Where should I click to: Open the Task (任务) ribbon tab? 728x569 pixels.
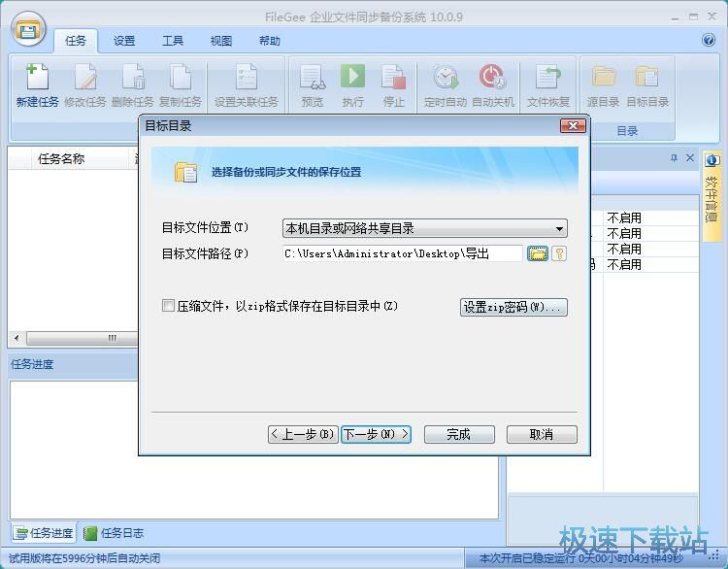click(x=76, y=41)
